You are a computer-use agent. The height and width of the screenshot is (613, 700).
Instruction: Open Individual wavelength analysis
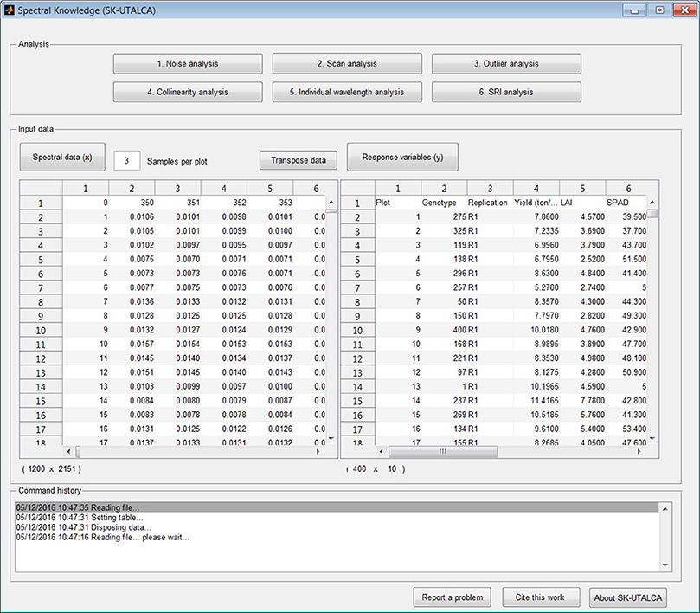[x=347, y=92]
